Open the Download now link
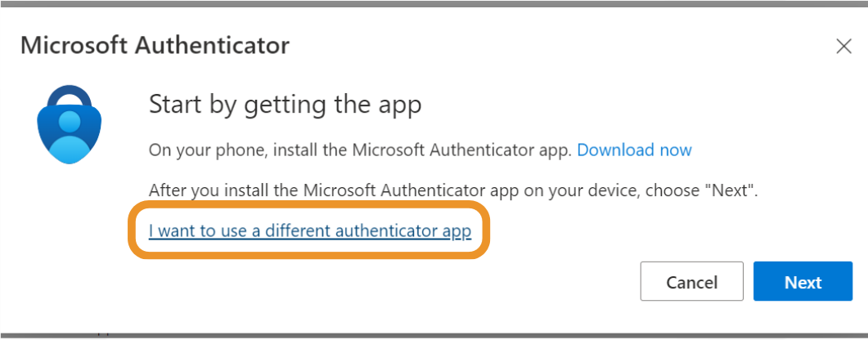This screenshot has height=340, width=868. click(x=634, y=150)
